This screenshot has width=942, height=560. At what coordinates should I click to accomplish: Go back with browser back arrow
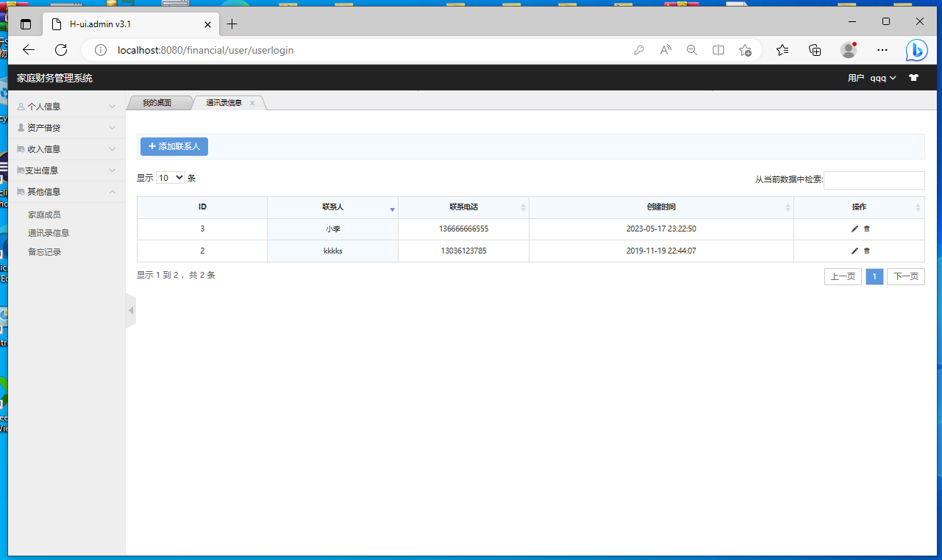click(x=29, y=50)
